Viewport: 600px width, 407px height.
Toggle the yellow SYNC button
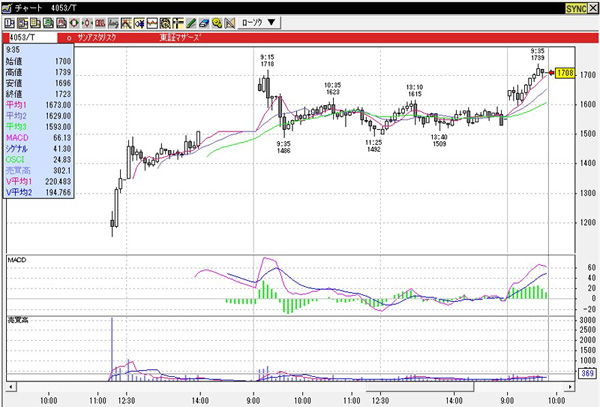(577, 6)
